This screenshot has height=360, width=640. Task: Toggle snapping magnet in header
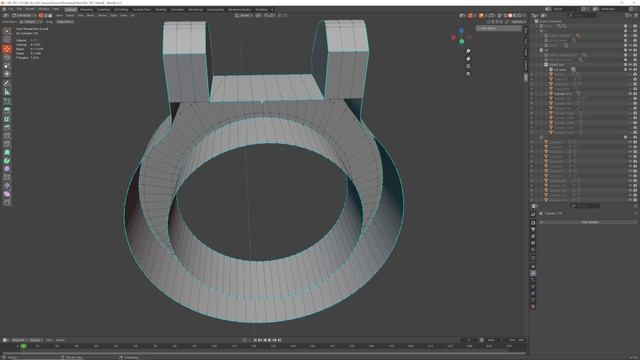pyautogui.click(x=266, y=16)
